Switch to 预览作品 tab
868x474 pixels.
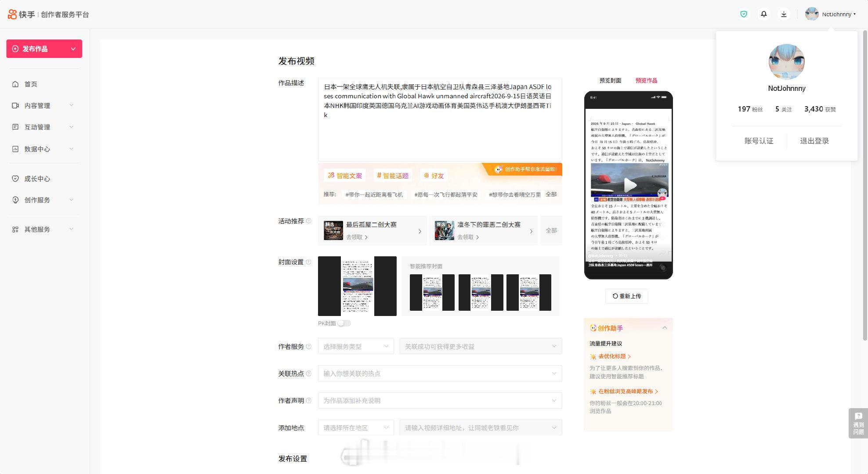click(646, 80)
